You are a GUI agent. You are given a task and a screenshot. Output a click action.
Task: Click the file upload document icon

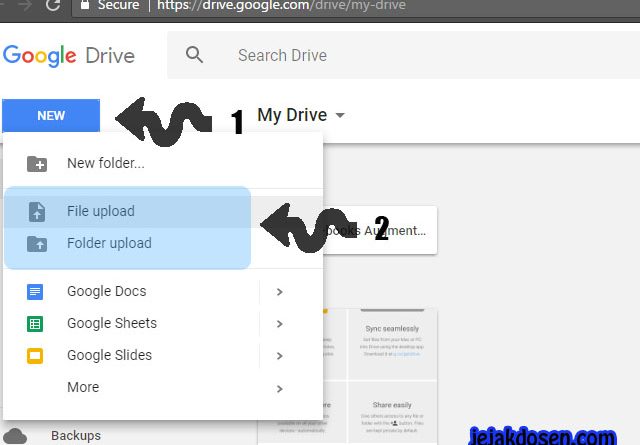click(x=37, y=211)
